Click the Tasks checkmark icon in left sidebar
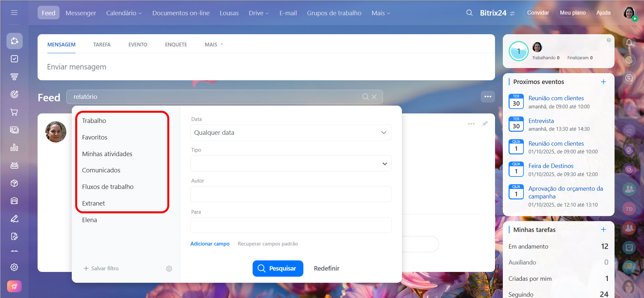Image resolution: width=644 pixels, height=298 pixels. [14, 59]
